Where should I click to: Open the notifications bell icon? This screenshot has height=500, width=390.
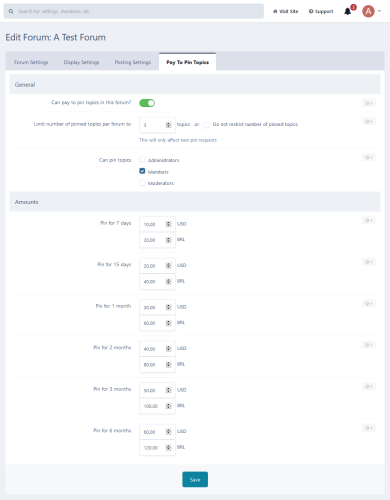click(347, 11)
